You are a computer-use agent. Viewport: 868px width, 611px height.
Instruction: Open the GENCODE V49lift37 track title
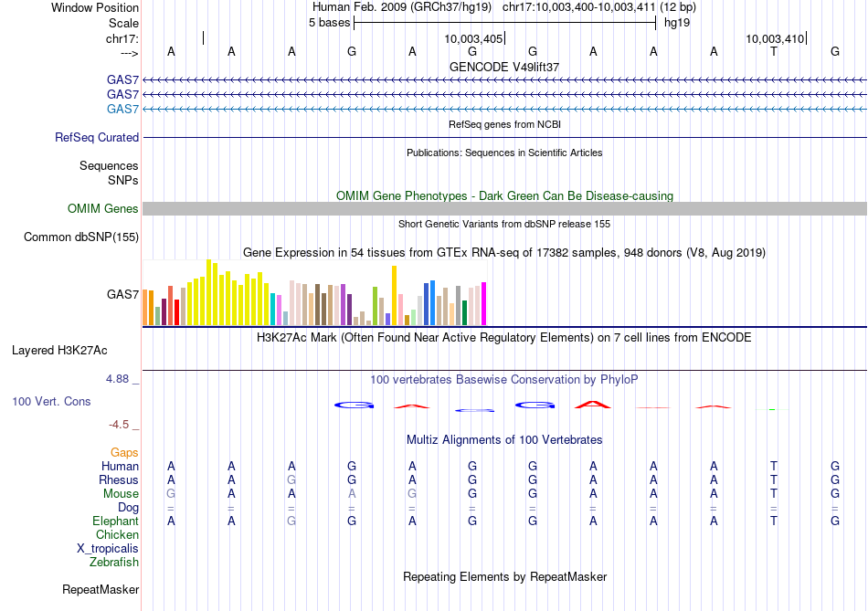click(504, 67)
